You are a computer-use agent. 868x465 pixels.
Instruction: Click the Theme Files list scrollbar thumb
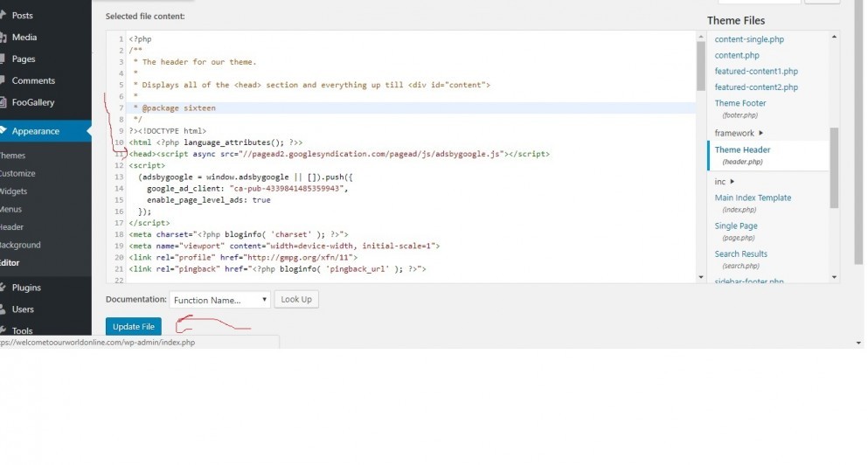(834, 168)
